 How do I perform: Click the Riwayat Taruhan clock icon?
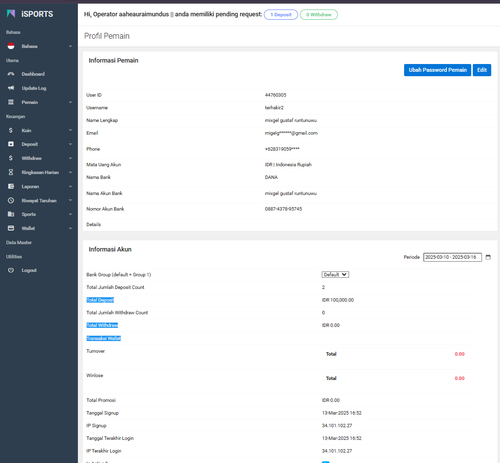click(11, 200)
